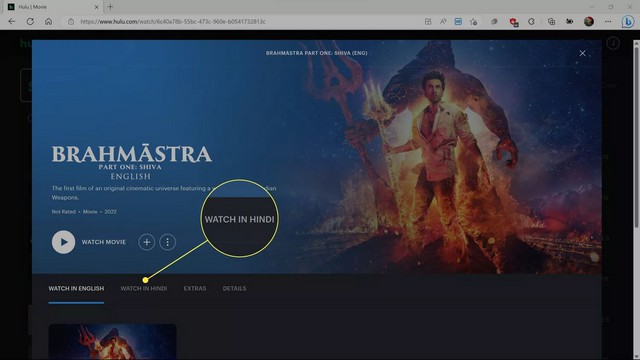
Task: Add Brahmastra to My Stuff with plus icon
Action: coord(147,242)
